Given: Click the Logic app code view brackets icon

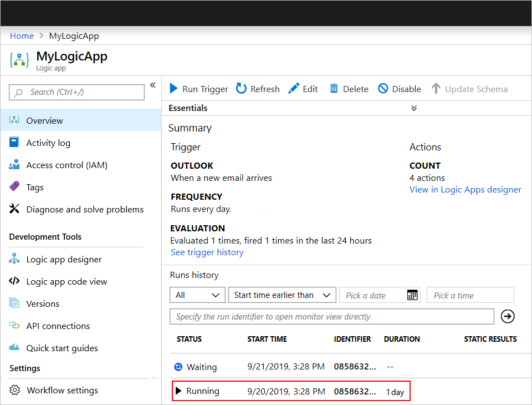Looking at the screenshot, I should (x=14, y=281).
